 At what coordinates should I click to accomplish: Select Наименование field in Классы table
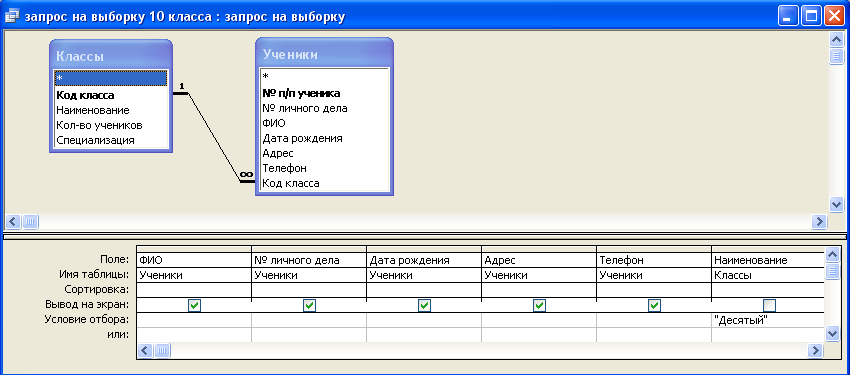click(x=111, y=110)
